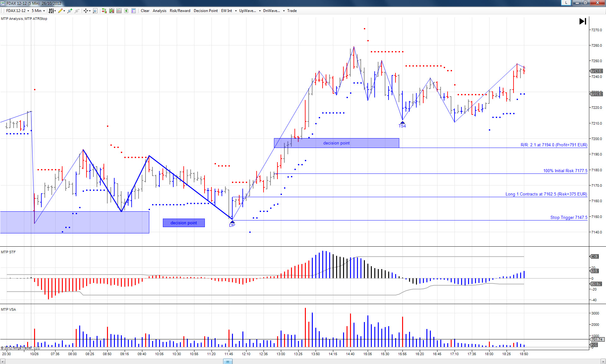Open the chart properties window icon

click(134, 11)
